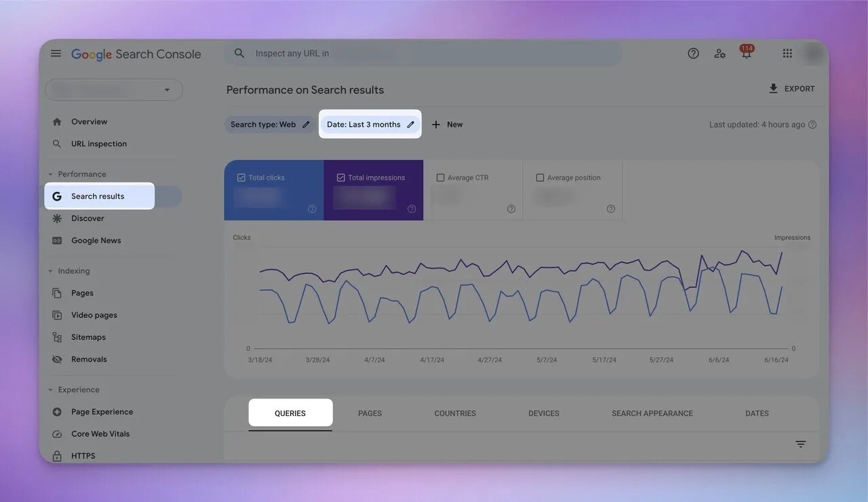Click Average position info question icon

pos(611,209)
